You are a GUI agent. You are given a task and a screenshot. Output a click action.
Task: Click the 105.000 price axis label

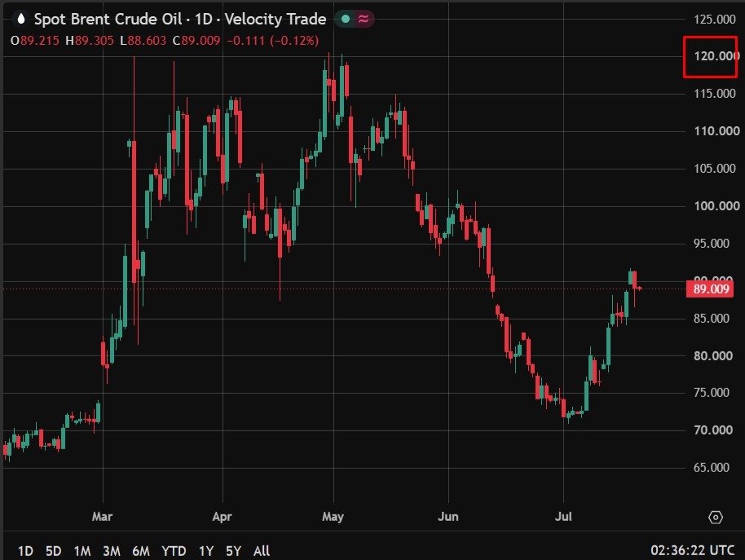click(715, 169)
